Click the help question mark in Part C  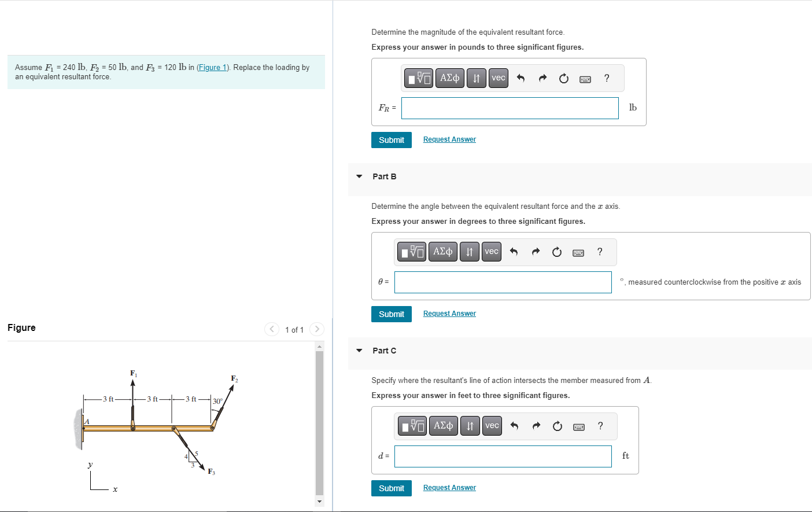(600, 426)
